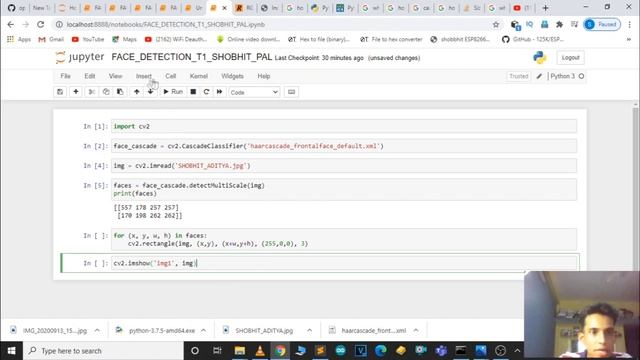
Task: Click the faces output array text
Action: pos(148,211)
